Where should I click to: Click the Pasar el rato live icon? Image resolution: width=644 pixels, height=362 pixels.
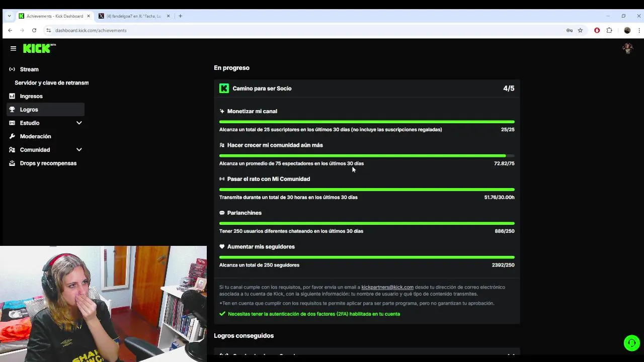(x=222, y=179)
